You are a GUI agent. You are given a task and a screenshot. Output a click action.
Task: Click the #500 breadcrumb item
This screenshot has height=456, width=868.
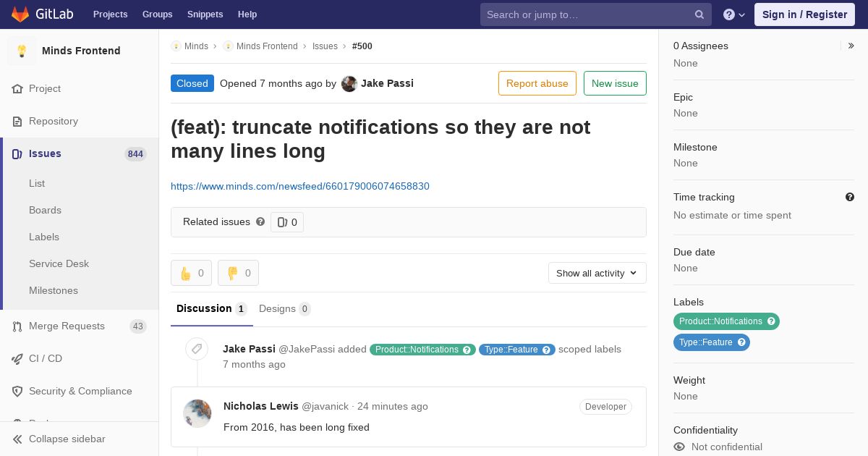[x=362, y=46]
